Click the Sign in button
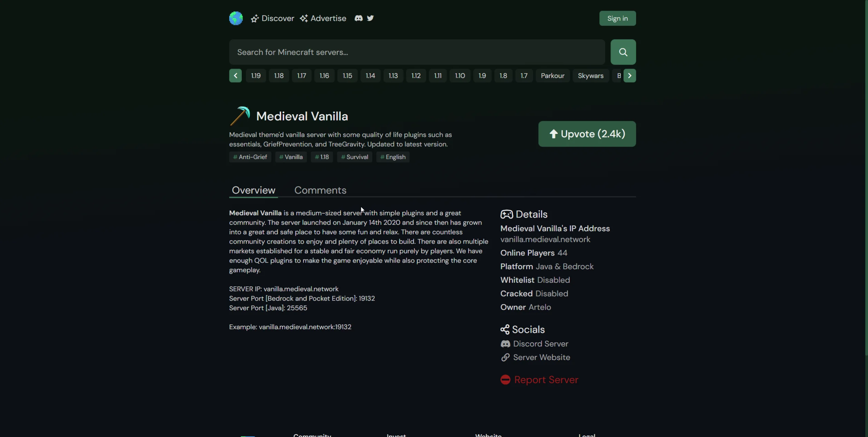 (617, 18)
